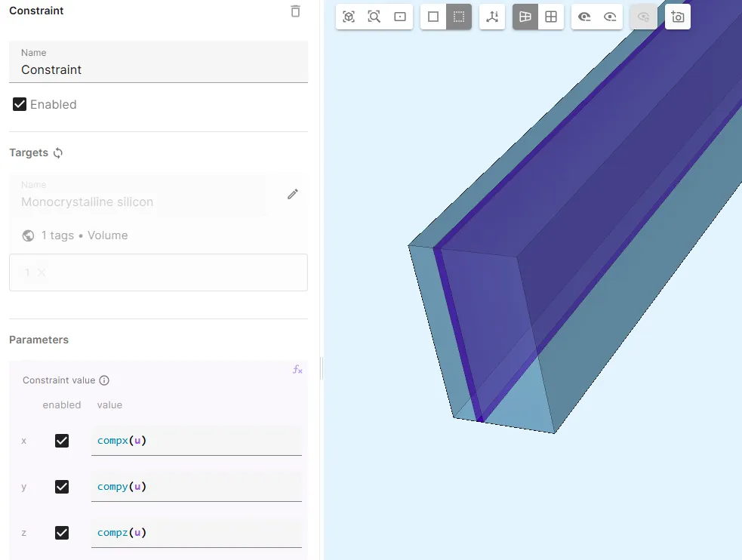Delete the constraint using trash icon
Screen dimensions: 742x560
295,11
